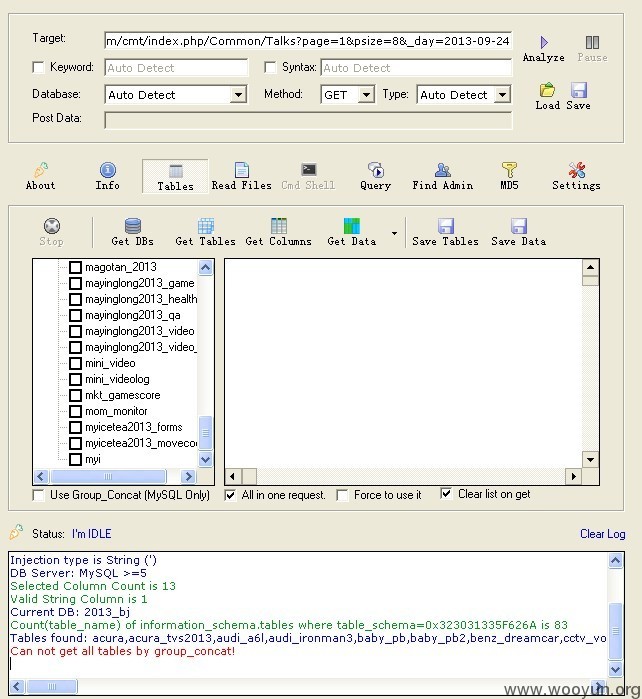Toggle Use Group_Concat (MySQL Only)
This screenshot has width=642, height=699.
click(39, 495)
